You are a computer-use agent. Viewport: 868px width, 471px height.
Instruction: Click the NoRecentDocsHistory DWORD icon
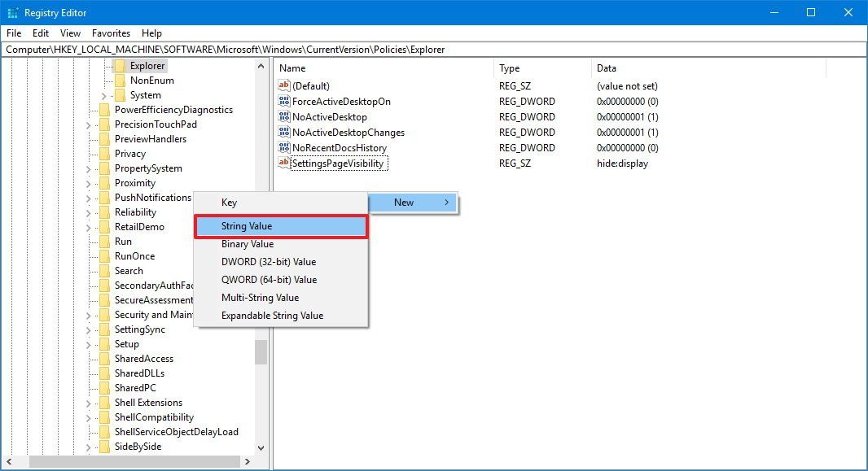(x=284, y=147)
